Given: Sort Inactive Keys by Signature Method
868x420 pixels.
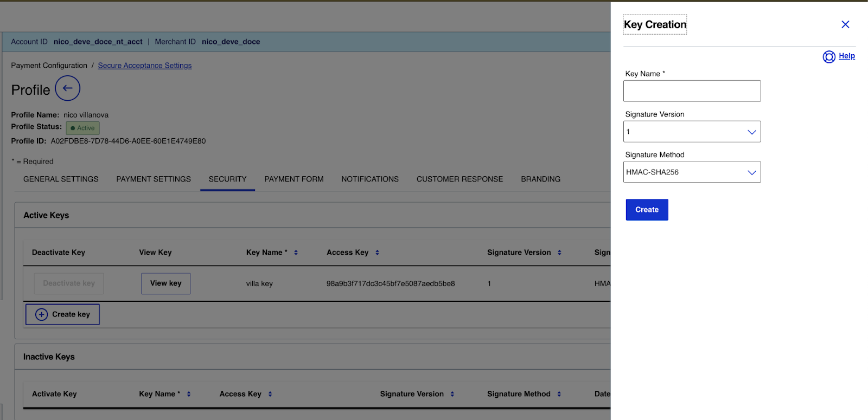Looking at the screenshot, I should (559, 394).
